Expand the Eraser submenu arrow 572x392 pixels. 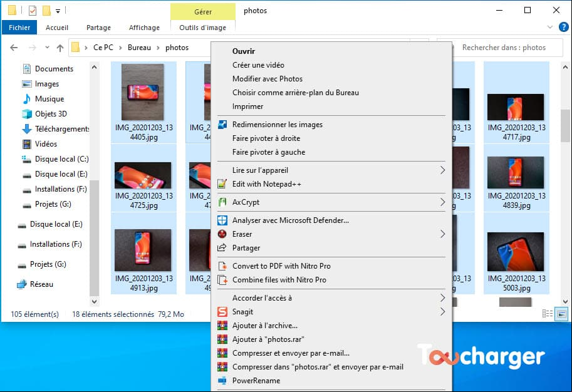click(x=442, y=234)
